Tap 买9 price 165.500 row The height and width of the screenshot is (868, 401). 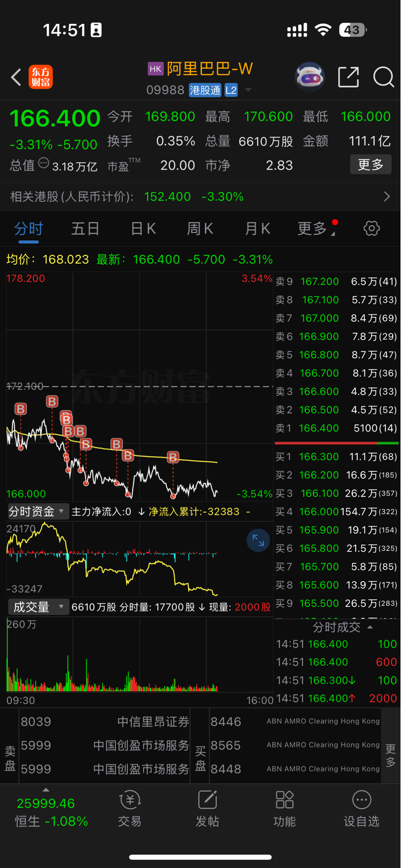(x=336, y=603)
